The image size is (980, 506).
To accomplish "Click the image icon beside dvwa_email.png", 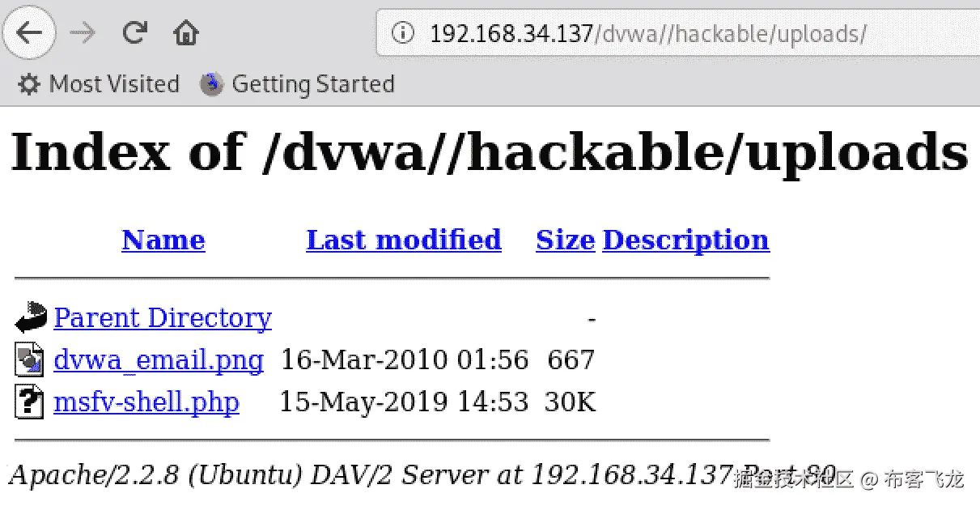I will [29, 359].
